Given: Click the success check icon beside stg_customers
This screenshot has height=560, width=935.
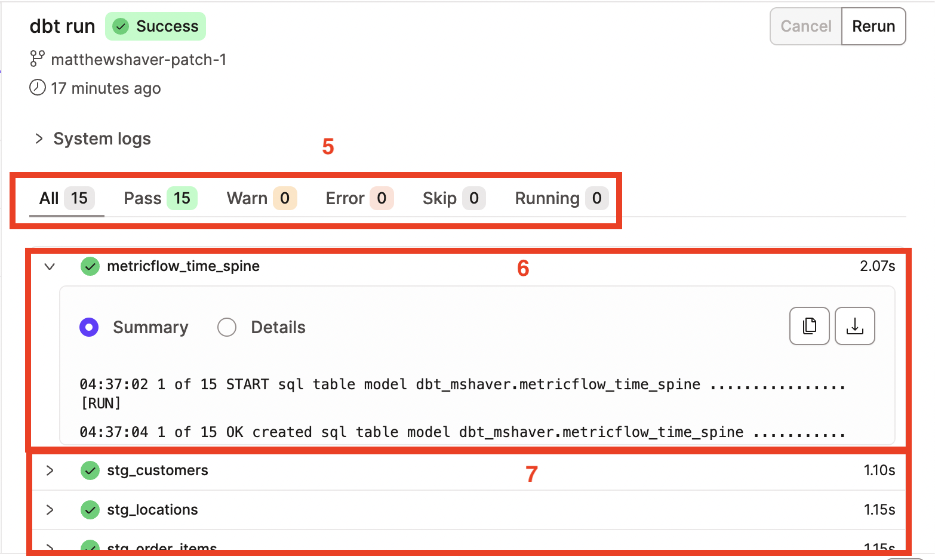Looking at the screenshot, I should tap(90, 470).
